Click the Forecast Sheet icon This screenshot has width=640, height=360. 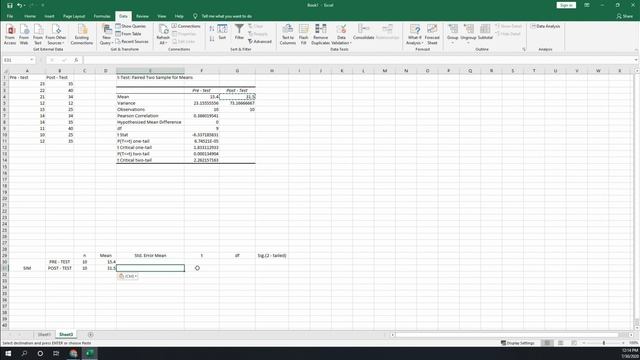coord(432,34)
